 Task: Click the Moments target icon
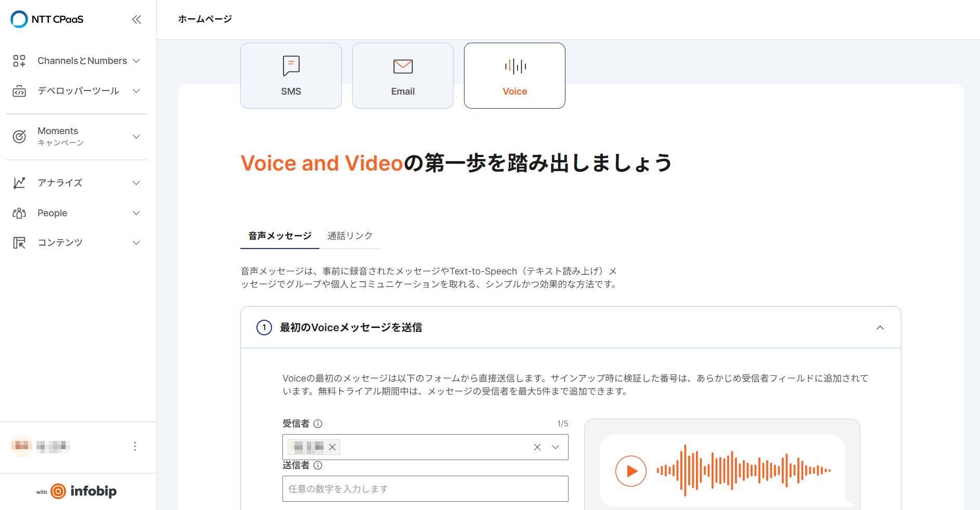(x=19, y=137)
